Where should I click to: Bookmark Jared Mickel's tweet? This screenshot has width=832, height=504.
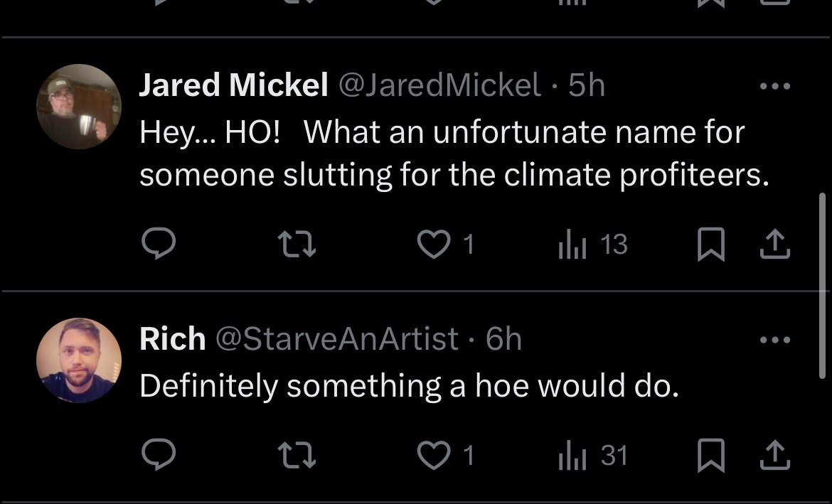(710, 245)
